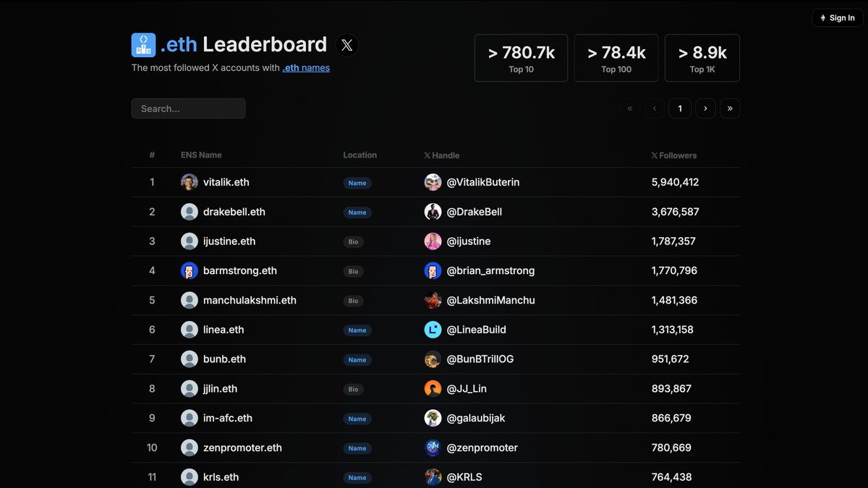Click Bio badge in jjlin.eth row
868x488 pixels.
(x=353, y=389)
